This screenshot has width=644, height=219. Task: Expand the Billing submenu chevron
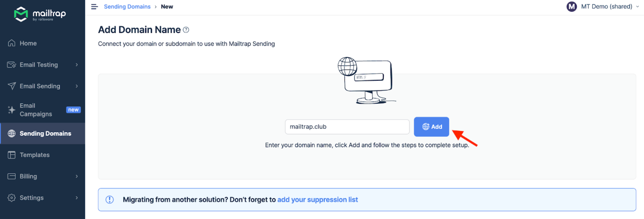(x=77, y=176)
